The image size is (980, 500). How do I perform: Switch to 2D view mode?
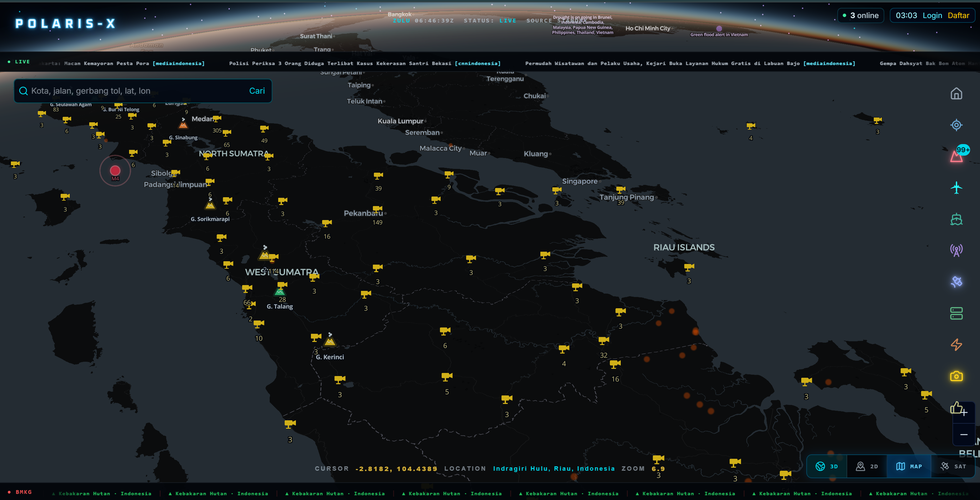pyautogui.click(x=867, y=466)
